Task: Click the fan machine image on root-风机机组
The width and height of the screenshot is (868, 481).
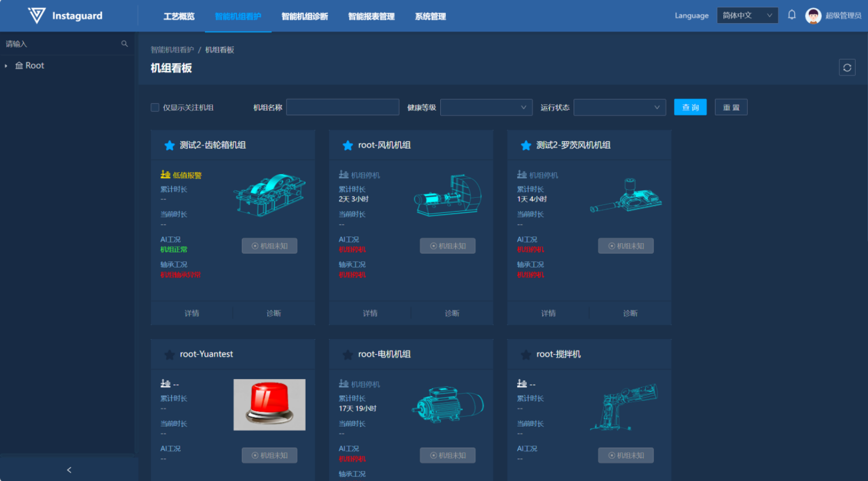Action: [x=448, y=195]
